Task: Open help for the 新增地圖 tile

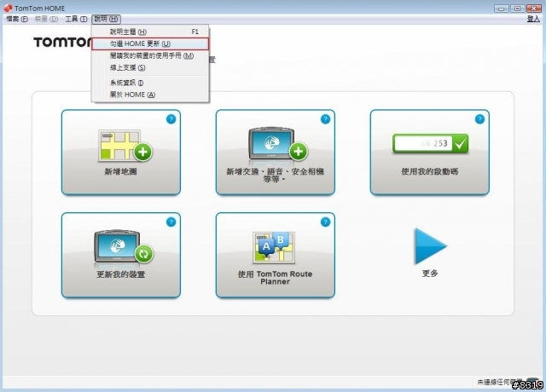Action: coord(171,119)
